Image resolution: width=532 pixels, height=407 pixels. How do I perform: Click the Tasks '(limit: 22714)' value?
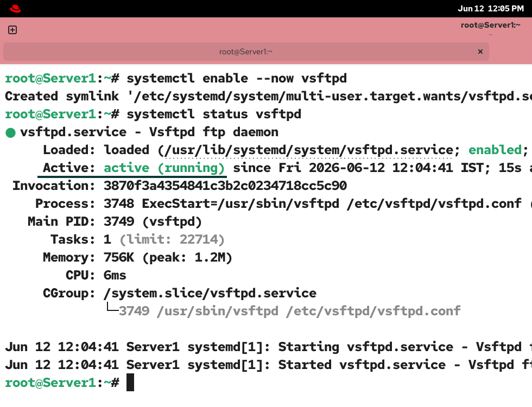172,239
